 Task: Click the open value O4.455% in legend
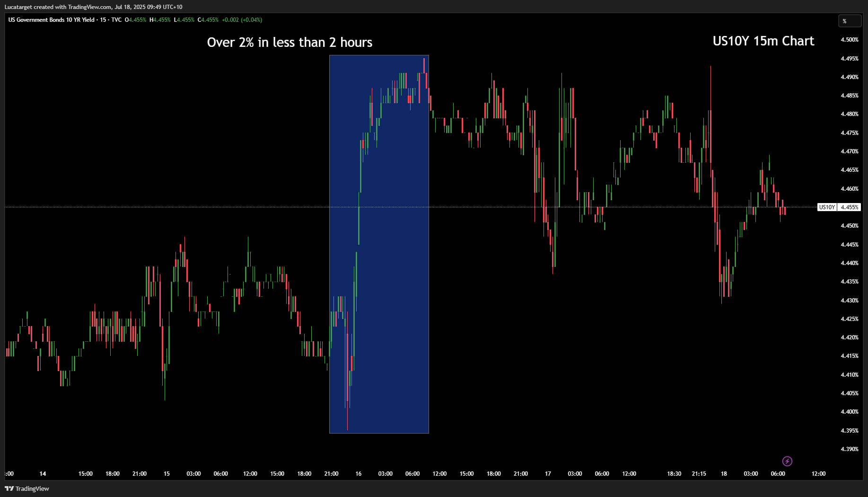pos(135,20)
